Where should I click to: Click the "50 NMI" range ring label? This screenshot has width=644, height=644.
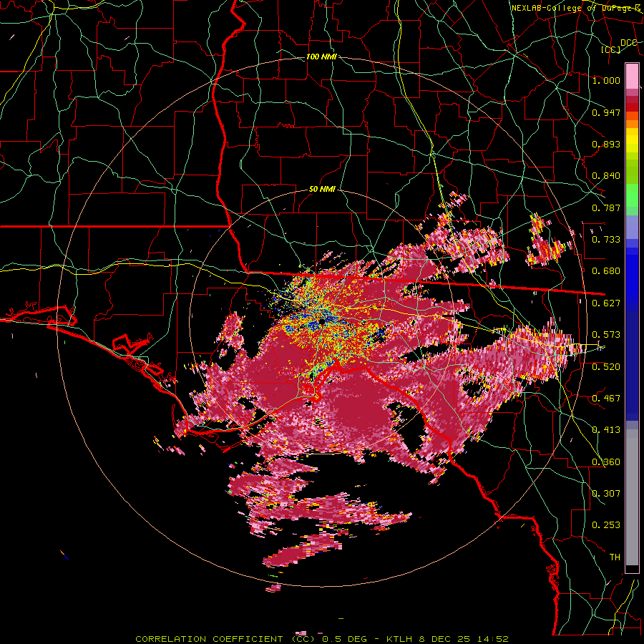click(x=322, y=190)
